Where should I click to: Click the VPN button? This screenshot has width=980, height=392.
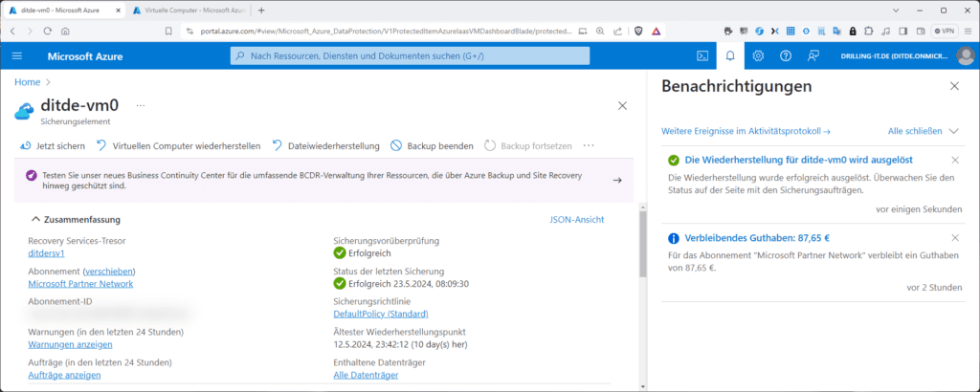945,32
